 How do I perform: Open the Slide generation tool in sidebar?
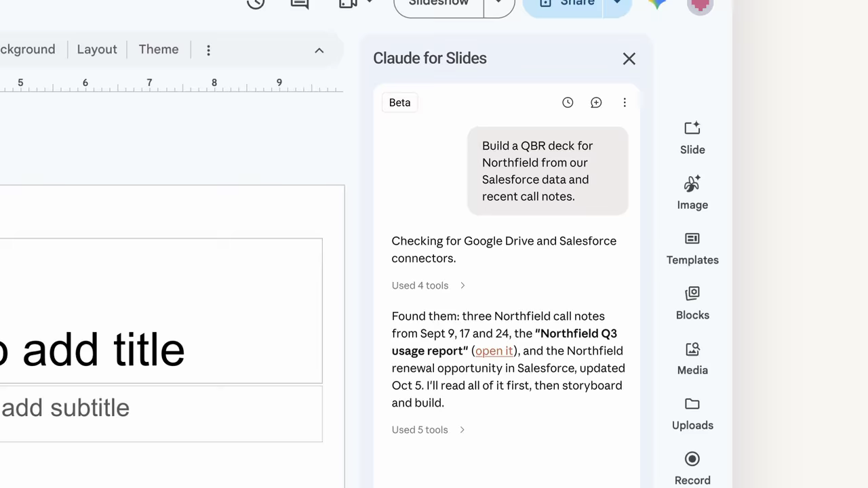tap(692, 138)
